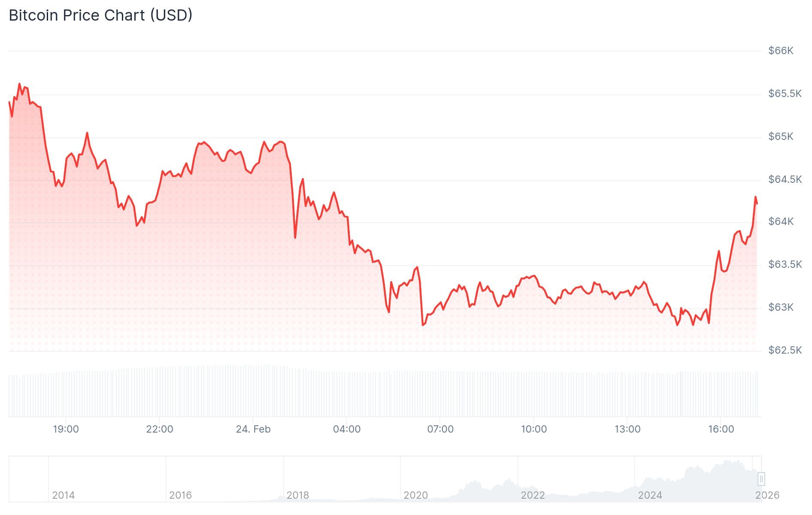This screenshot has width=812, height=515.
Task: Click 2024 in the navigator timeline
Action: click(x=650, y=495)
